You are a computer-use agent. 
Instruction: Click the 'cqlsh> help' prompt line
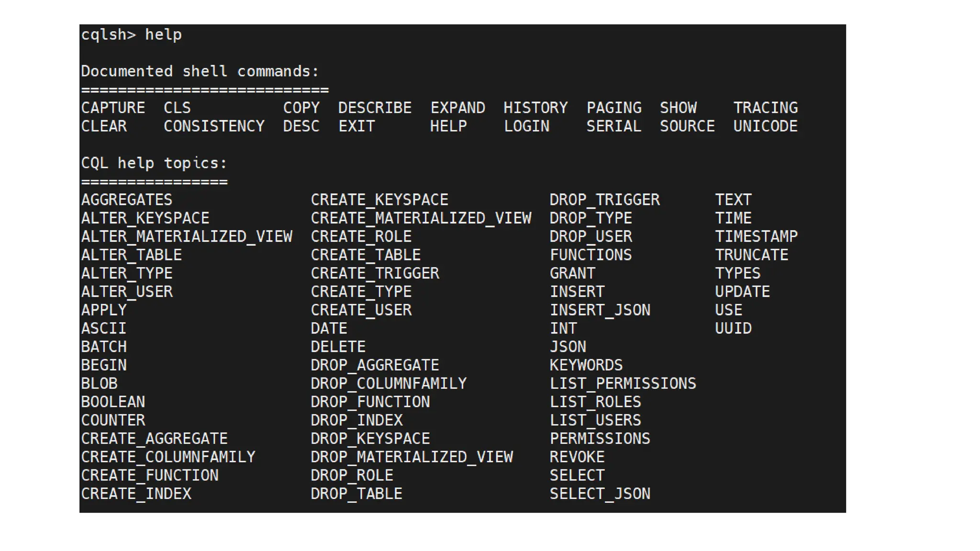tap(132, 35)
